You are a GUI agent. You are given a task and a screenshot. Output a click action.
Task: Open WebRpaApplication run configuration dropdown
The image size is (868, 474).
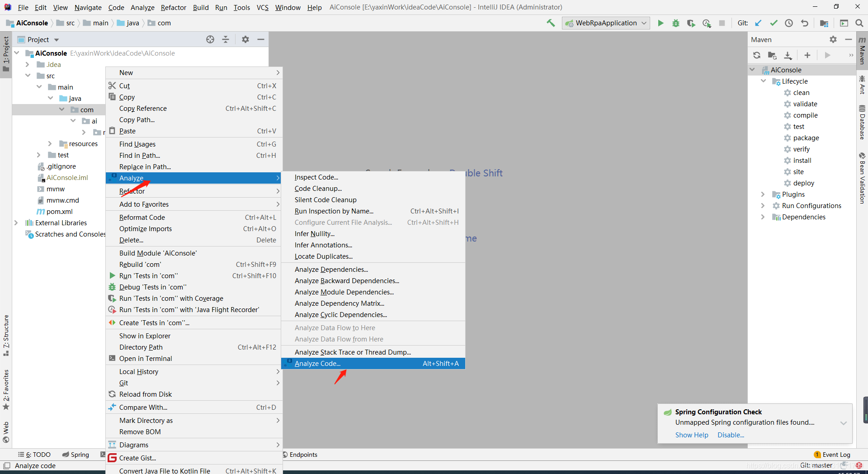606,23
